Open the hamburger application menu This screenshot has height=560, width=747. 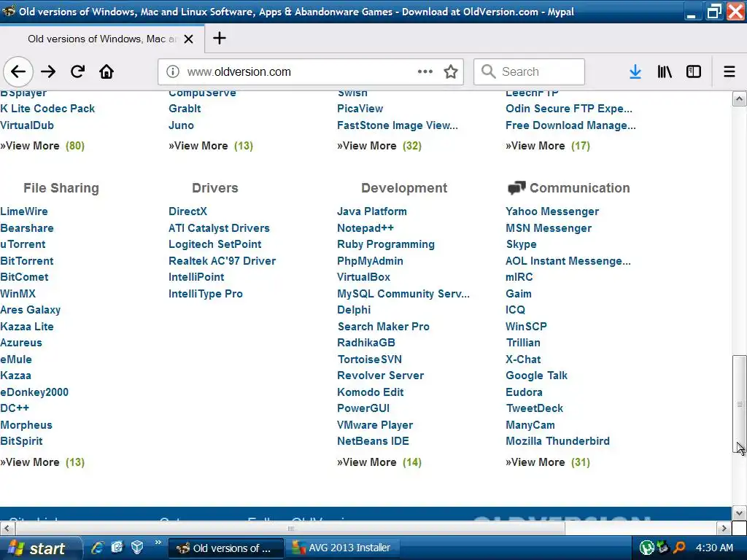pos(729,72)
